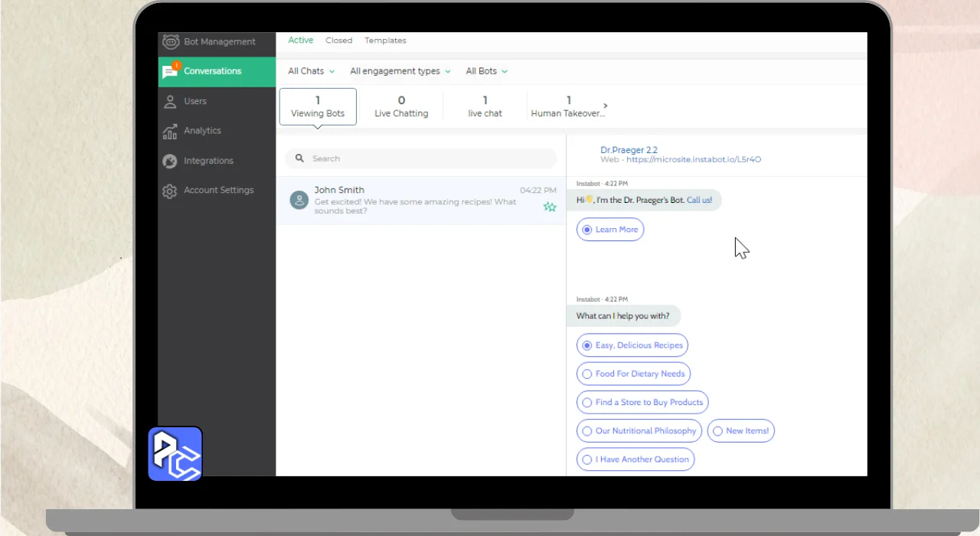This screenshot has height=536, width=980.
Task: Click the blue PC logo badge
Action: pyautogui.click(x=175, y=454)
